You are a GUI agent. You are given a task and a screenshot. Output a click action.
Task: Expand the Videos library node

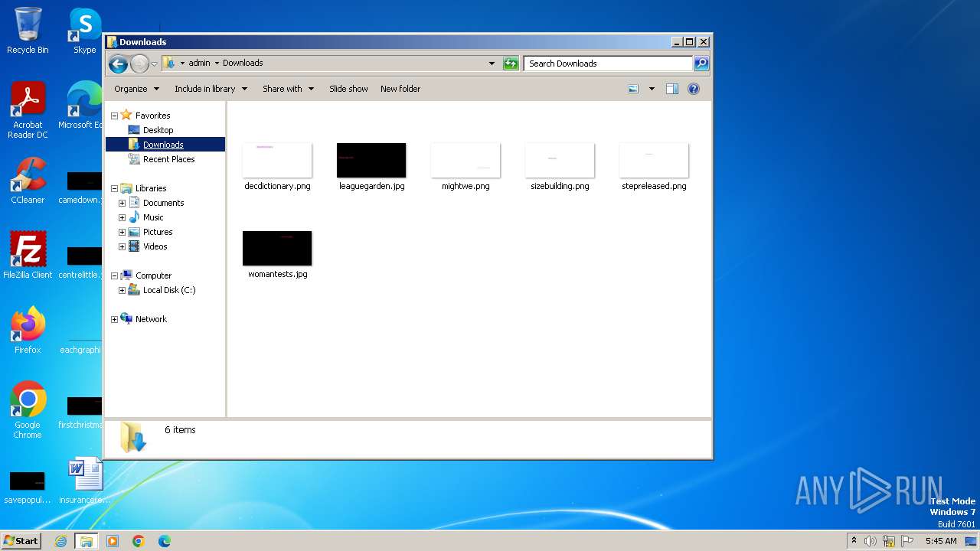[122, 246]
